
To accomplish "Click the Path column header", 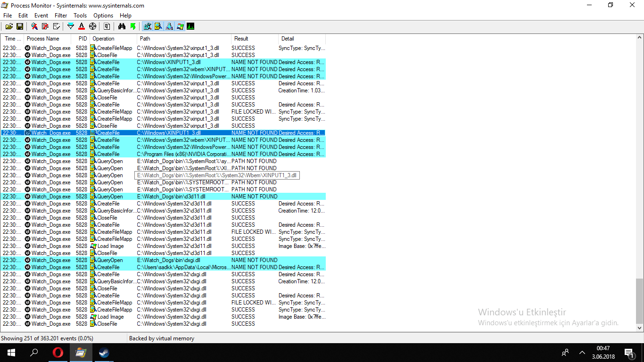I will [184, 39].
